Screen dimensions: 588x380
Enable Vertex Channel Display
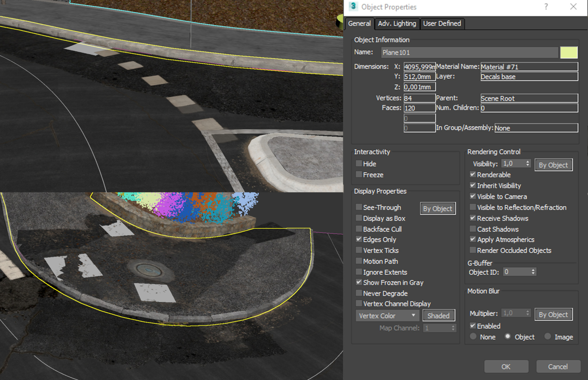tap(359, 304)
